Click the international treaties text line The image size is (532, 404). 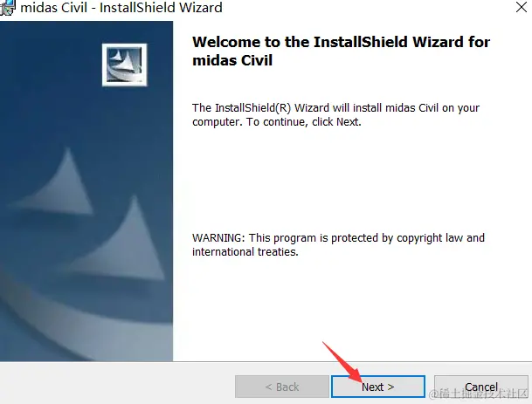[245, 252]
